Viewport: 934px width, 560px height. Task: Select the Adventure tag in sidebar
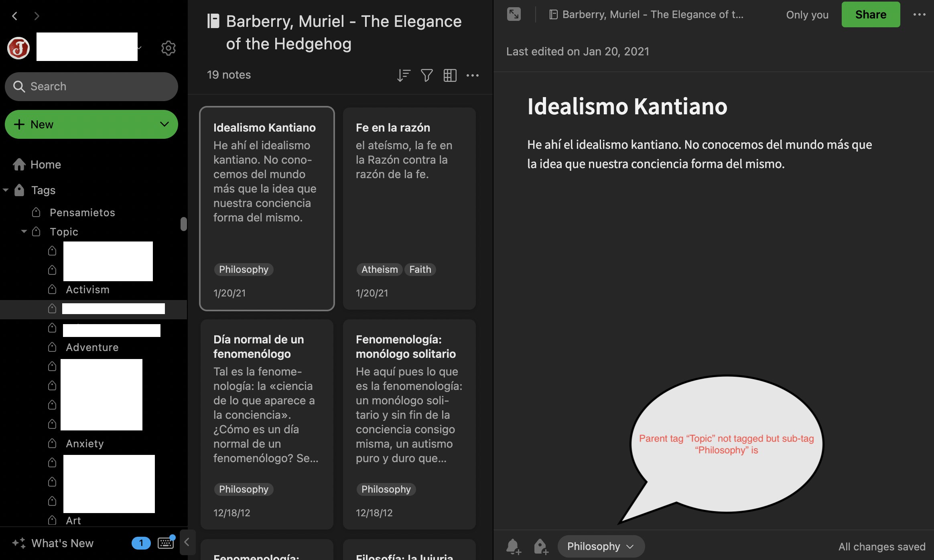(x=92, y=347)
